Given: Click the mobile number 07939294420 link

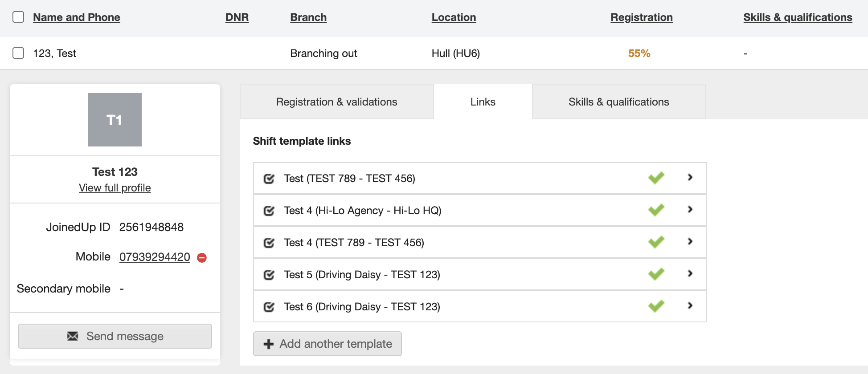Looking at the screenshot, I should (155, 257).
